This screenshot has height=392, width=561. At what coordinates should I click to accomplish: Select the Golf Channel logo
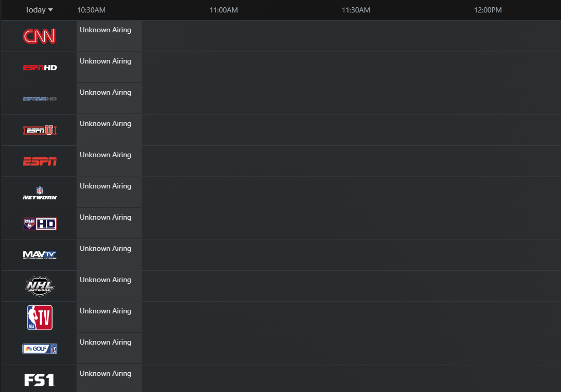click(40, 349)
